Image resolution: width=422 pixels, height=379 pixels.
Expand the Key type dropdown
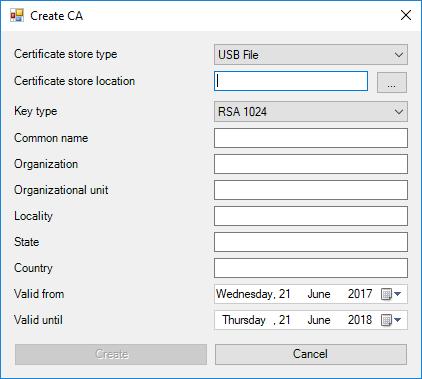[x=311, y=111]
